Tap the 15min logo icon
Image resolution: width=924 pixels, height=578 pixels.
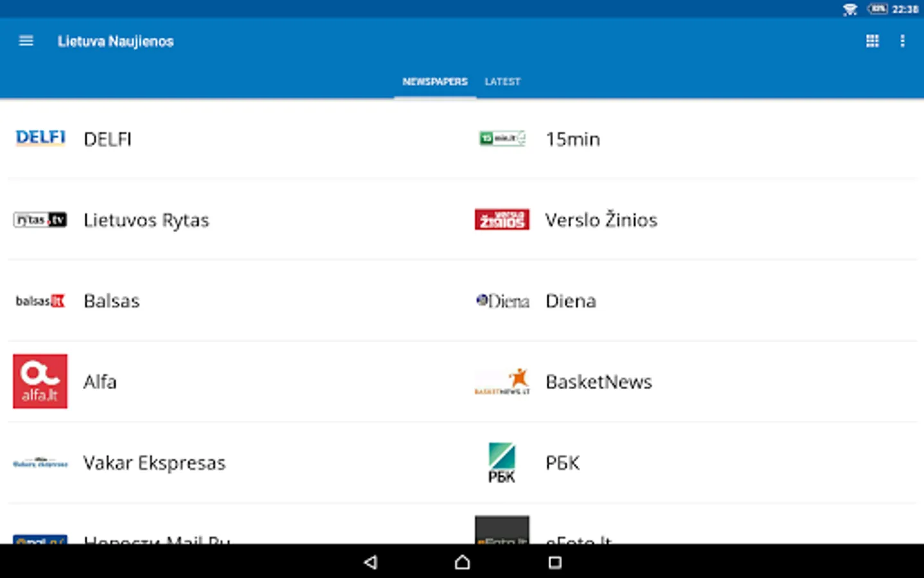502,138
